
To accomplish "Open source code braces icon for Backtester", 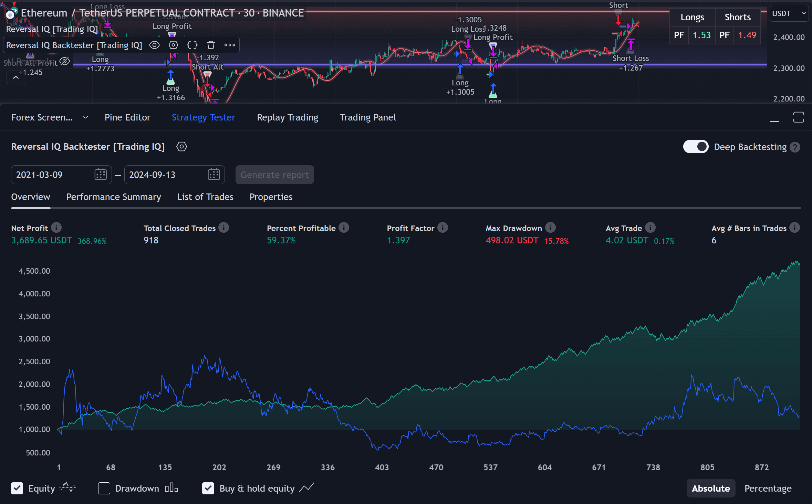I will 192,45.
